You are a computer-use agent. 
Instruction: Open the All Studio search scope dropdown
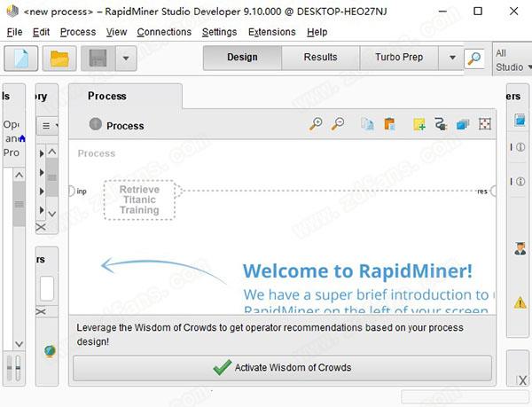point(512,60)
